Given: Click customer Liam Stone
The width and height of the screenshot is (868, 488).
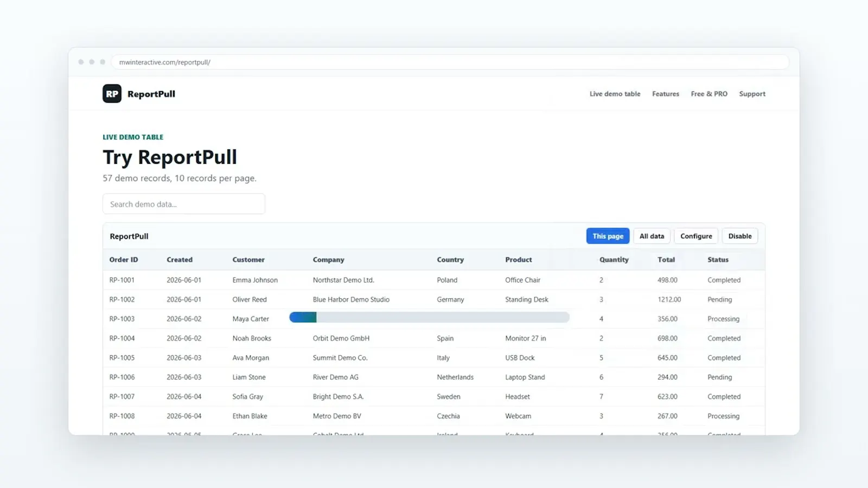Looking at the screenshot, I should [249, 377].
